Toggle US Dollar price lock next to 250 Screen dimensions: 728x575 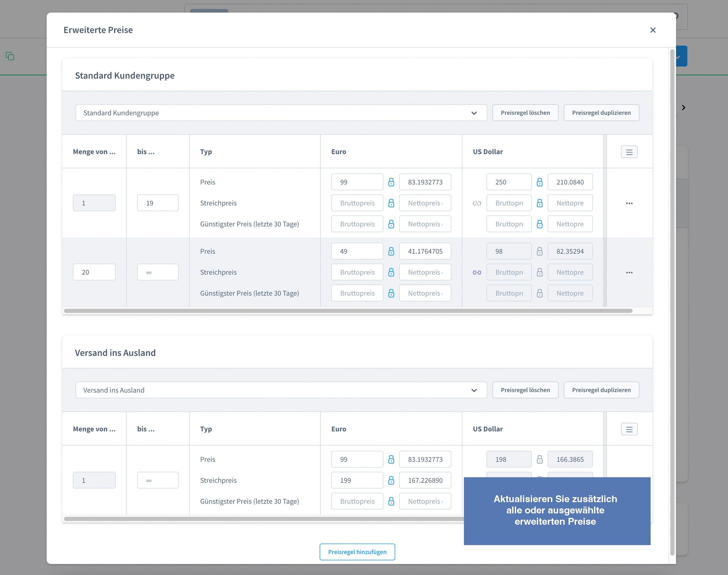click(539, 182)
